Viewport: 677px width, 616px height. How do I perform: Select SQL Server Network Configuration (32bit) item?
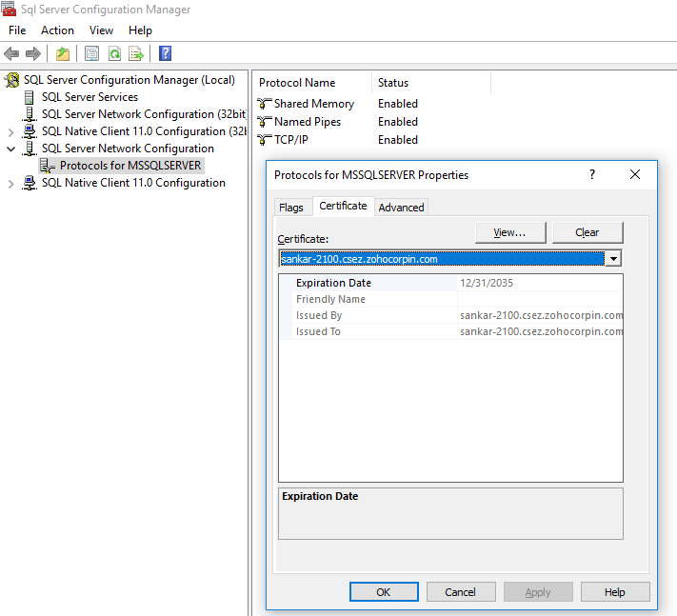tap(144, 114)
